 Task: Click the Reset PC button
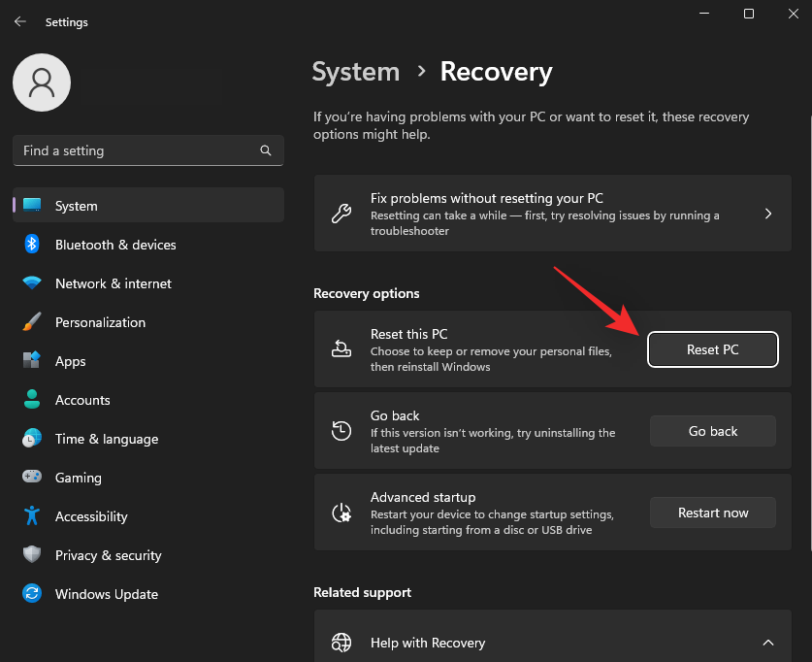(x=712, y=349)
